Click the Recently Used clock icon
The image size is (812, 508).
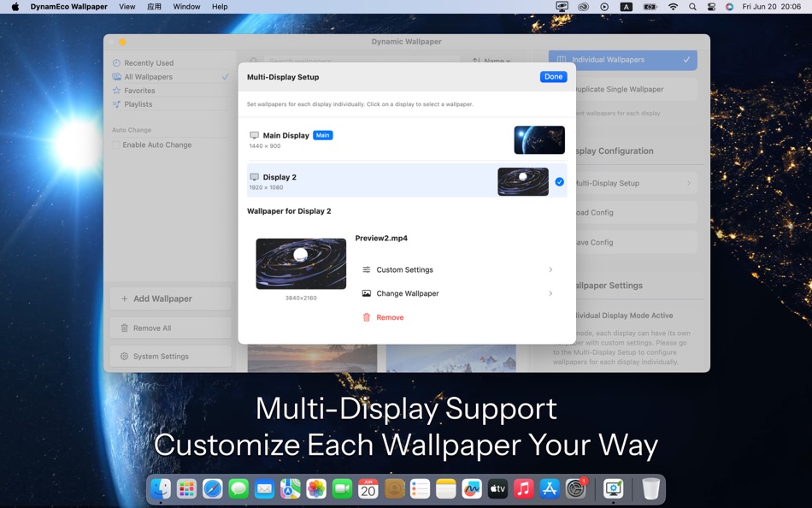[116, 62]
